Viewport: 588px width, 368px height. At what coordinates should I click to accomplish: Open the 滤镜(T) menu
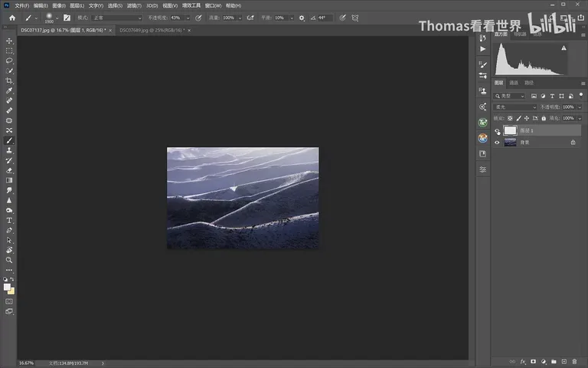click(134, 5)
